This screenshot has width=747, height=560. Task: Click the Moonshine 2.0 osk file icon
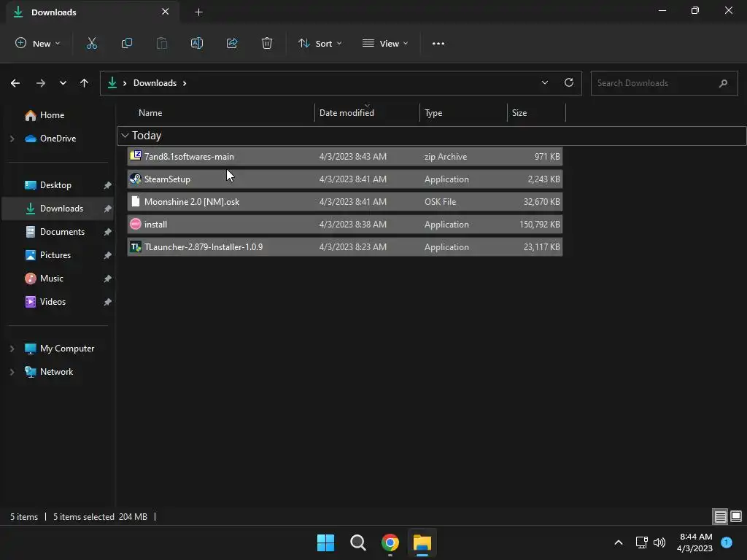tap(135, 201)
